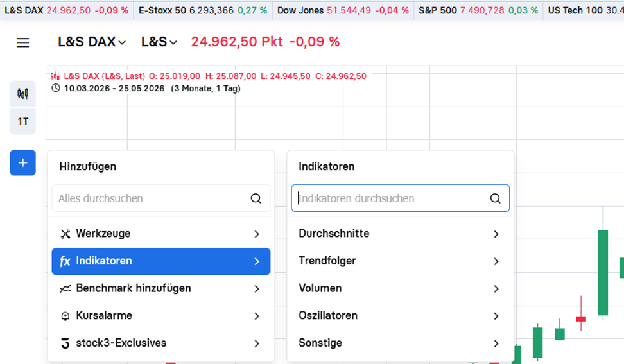Click the date range 10.03.2026 - 25.05.2026
Image resolution: width=624 pixels, height=364 pixels.
[114, 89]
